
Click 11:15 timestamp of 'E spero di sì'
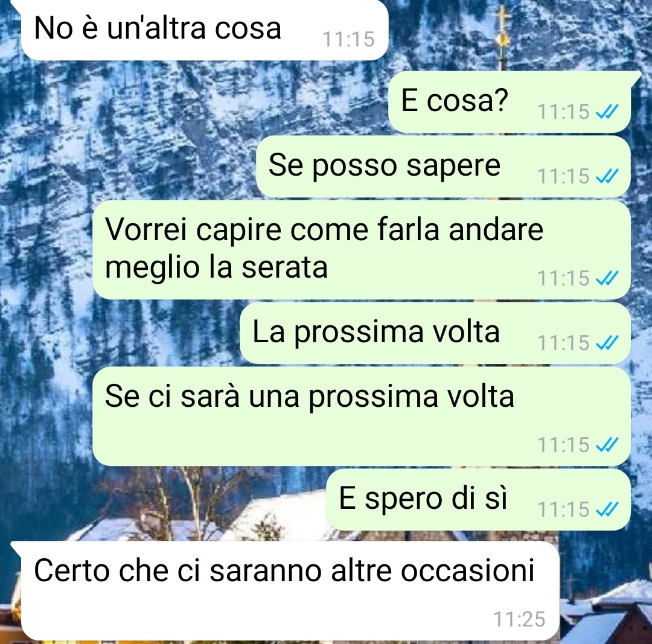(563, 510)
